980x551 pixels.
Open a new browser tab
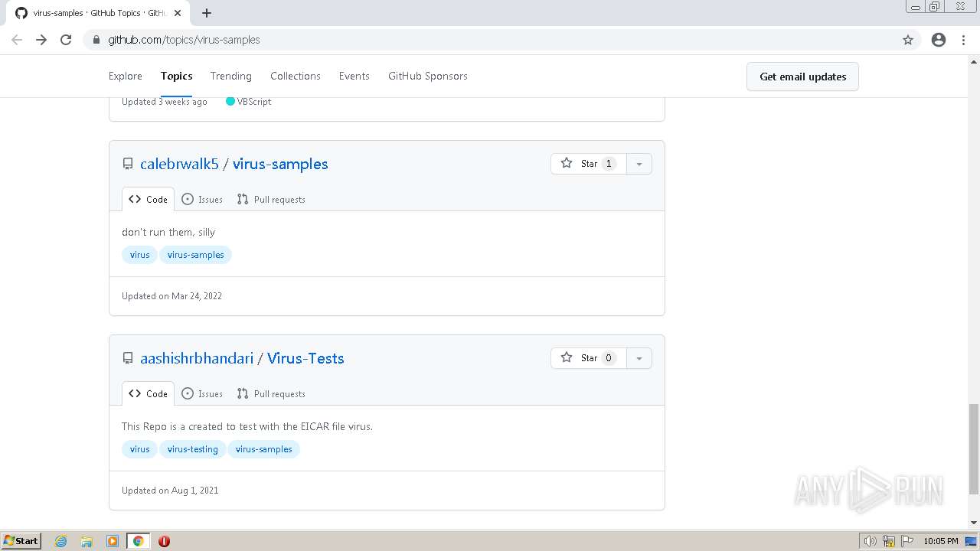point(207,13)
